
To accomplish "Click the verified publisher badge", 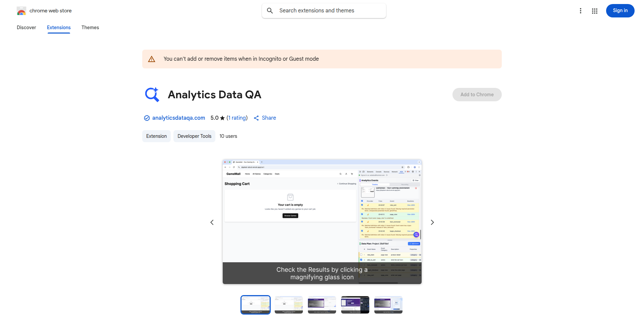I will [x=147, y=118].
